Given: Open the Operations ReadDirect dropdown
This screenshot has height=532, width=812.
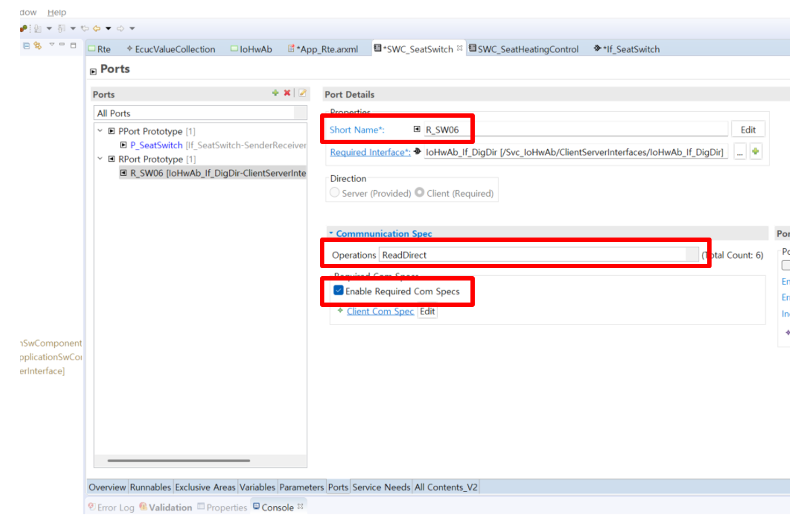Looking at the screenshot, I should click(692, 255).
